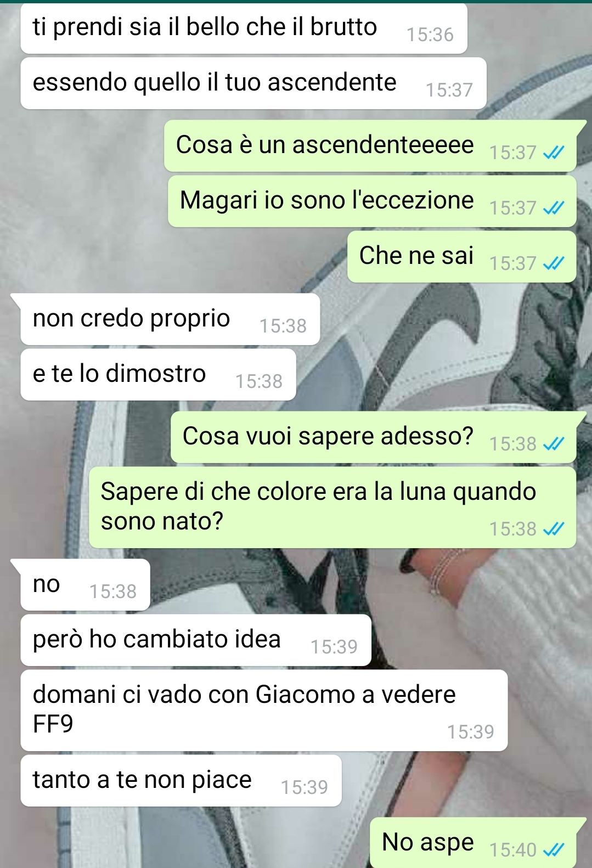Select the message 'essendo quello il tuo ascendente'
The height and width of the screenshot is (868, 592).
(253, 83)
